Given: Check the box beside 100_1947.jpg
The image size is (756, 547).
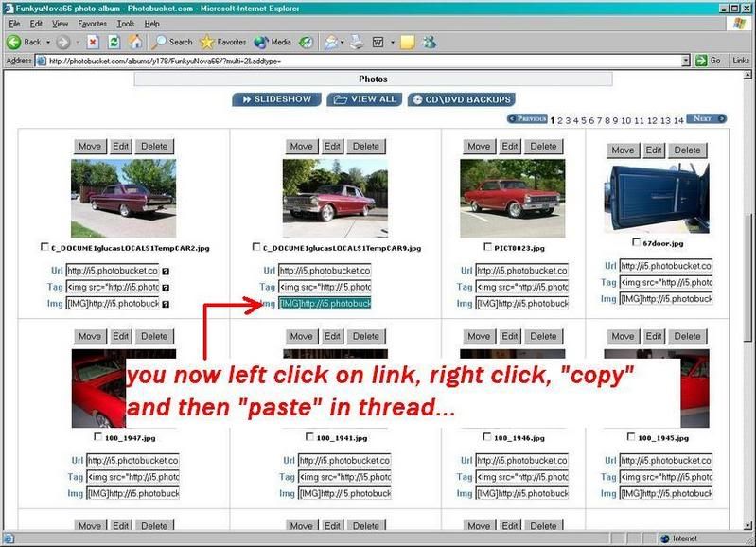Looking at the screenshot, I should pos(98,438).
